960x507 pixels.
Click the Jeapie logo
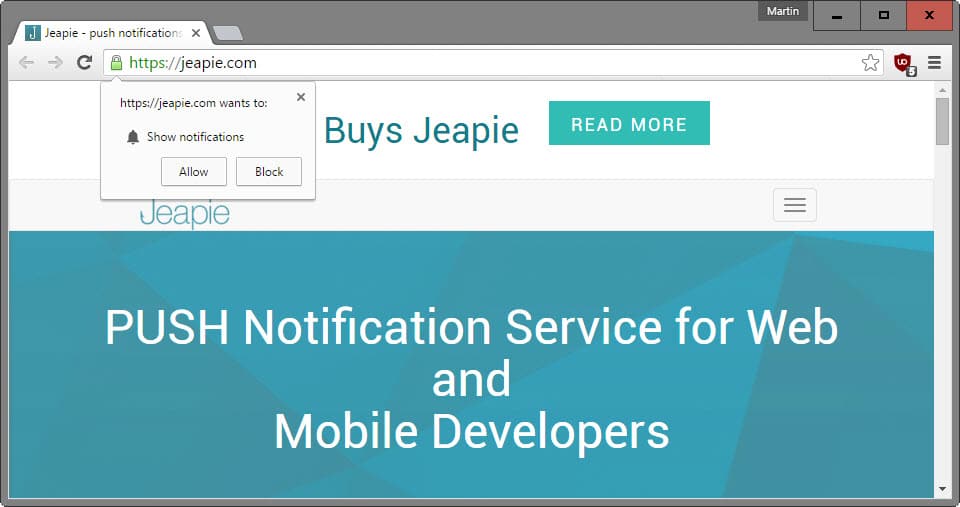click(x=185, y=214)
